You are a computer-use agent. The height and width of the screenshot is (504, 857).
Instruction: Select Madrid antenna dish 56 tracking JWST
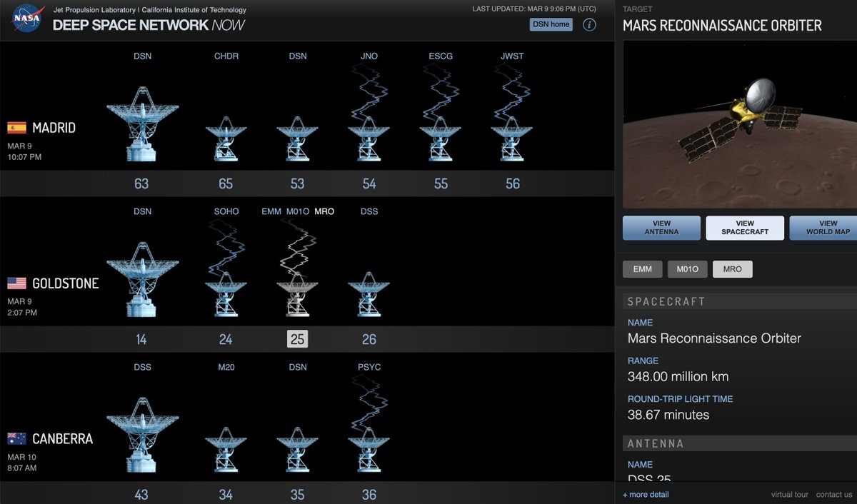point(512,138)
